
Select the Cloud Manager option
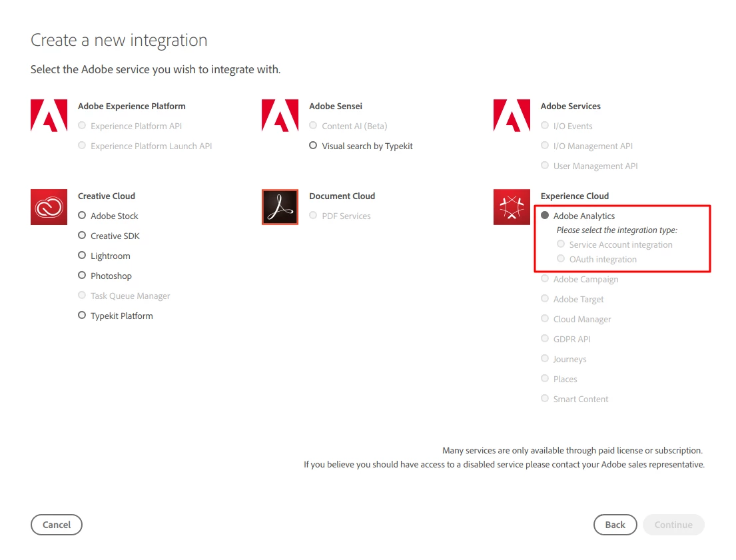[x=544, y=318]
